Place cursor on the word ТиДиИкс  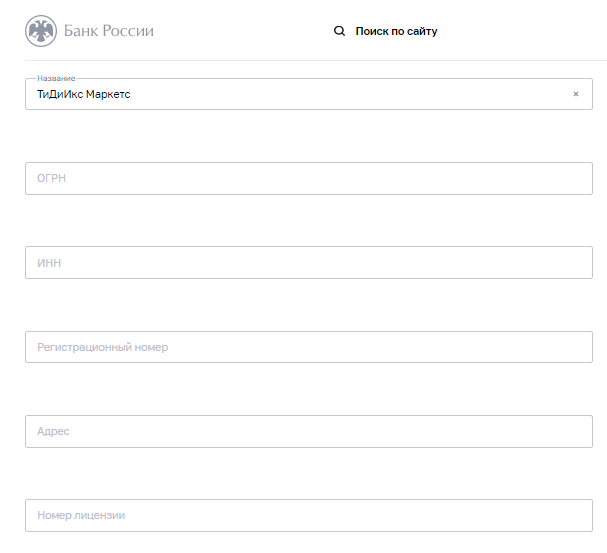[x=60, y=94]
